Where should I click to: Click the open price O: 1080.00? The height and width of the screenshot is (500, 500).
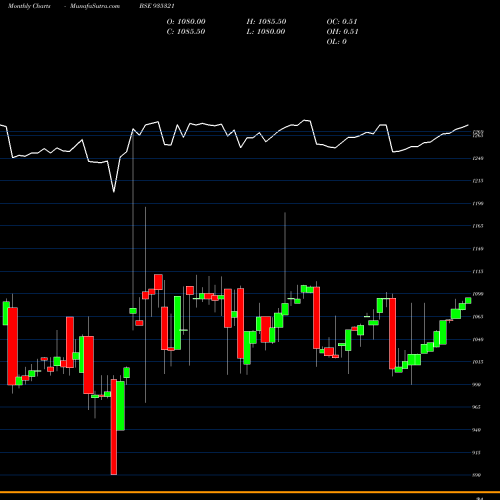pyautogui.click(x=186, y=22)
